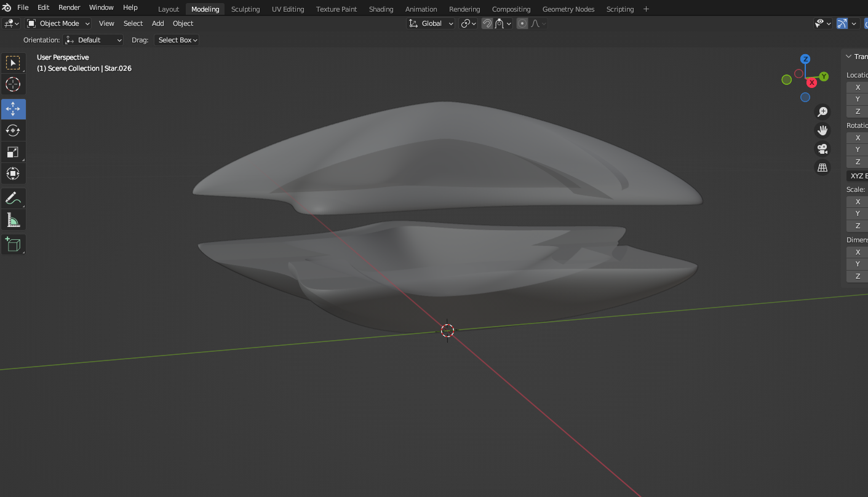The height and width of the screenshot is (497, 868).
Task: Switch to the Shading workspace tab
Action: [381, 9]
